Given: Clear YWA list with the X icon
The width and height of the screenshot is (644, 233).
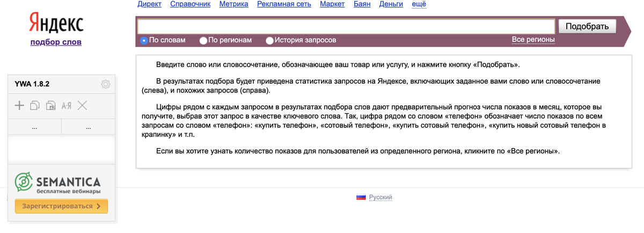Looking at the screenshot, I should click(x=82, y=105).
